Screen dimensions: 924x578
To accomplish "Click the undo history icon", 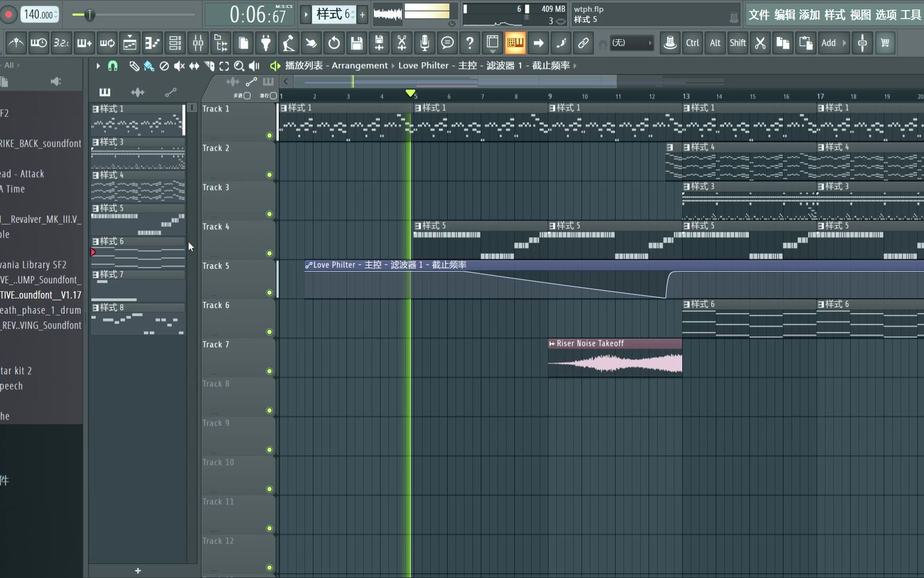I will click(x=334, y=43).
